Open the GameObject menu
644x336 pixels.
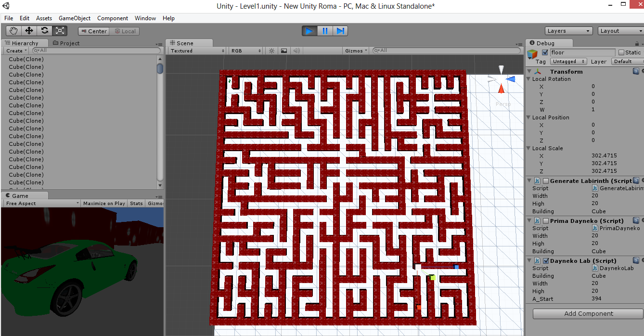[x=75, y=18]
